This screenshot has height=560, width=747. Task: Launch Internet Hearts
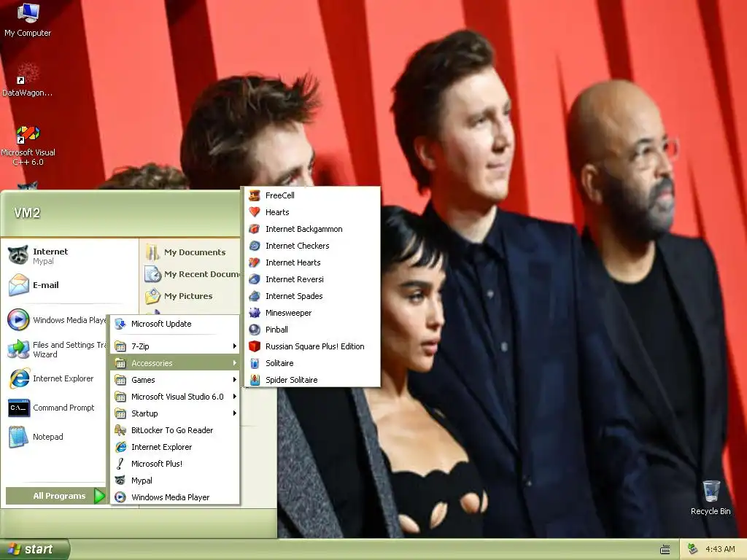(x=312, y=262)
